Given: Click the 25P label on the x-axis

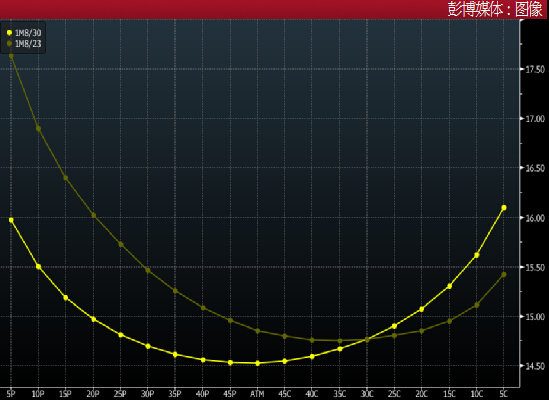Looking at the screenshot, I should click(x=120, y=394).
